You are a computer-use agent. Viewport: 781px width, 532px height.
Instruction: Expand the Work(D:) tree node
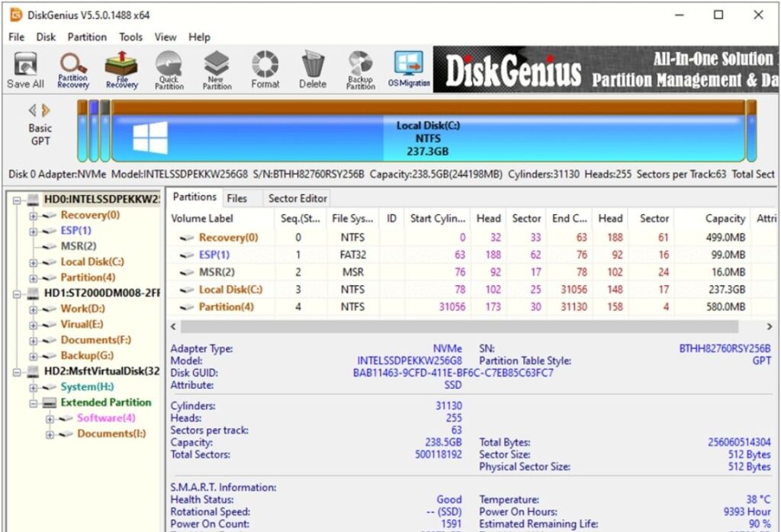[34, 309]
